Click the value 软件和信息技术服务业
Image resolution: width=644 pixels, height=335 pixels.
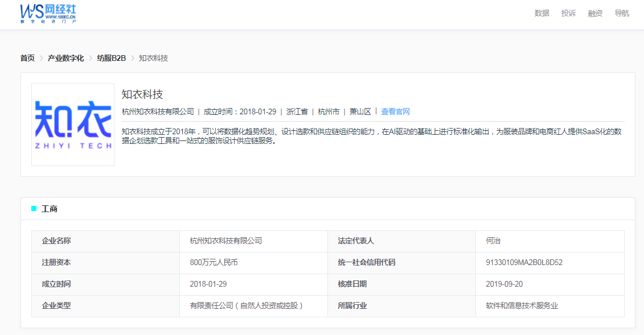pyautogui.click(x=522, y=306)
